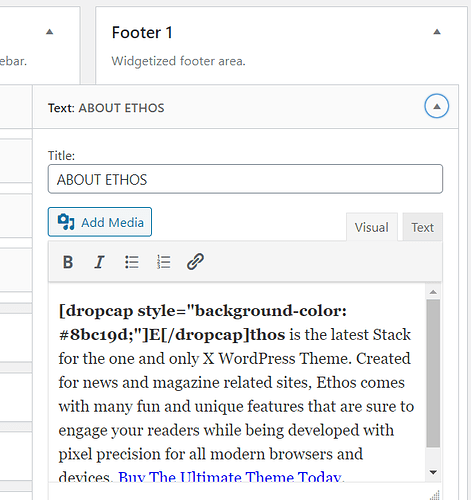This screenshot has width=471, height=500.
Task: Click the Footer 1 heading
Action: coord(142,32)
